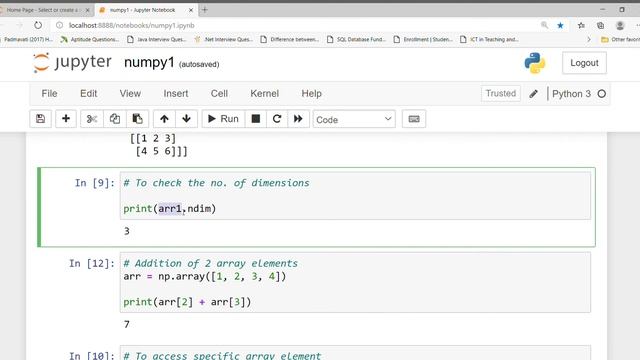Open the command palette keyboard icon

414,119
